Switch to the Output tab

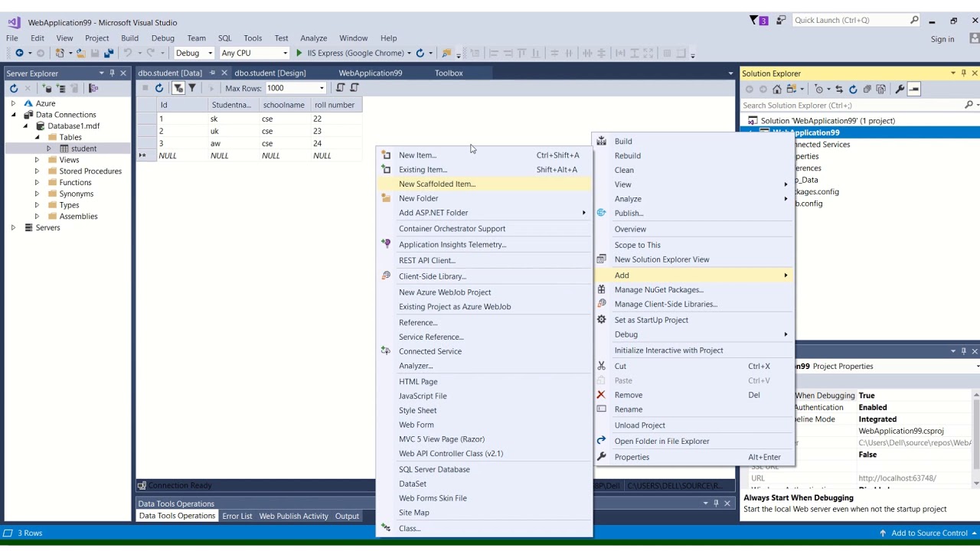point(347,516)
